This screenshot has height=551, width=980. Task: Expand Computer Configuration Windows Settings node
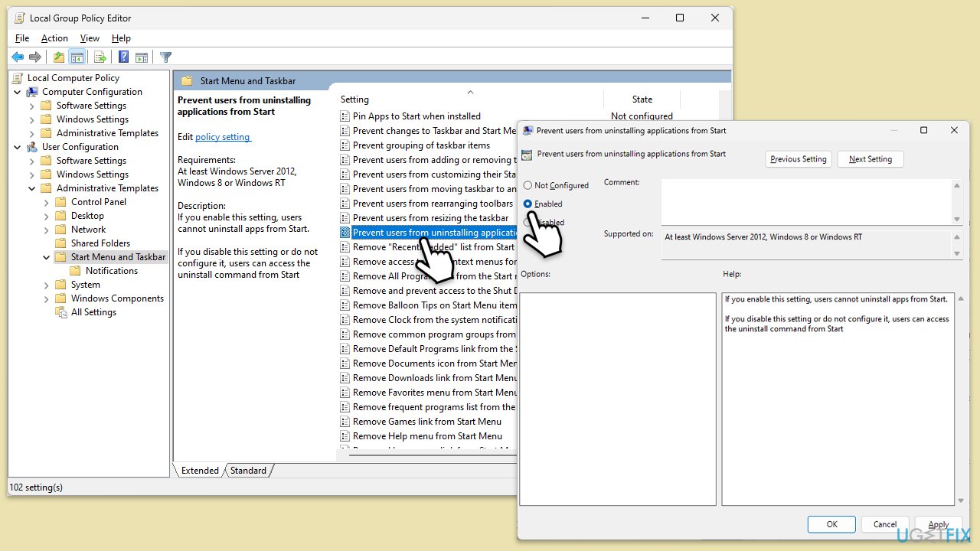31,119
